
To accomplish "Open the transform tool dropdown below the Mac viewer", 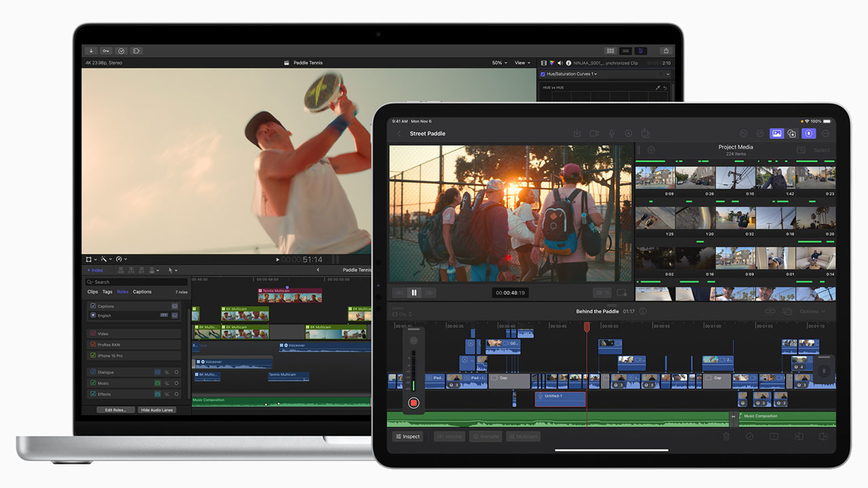I will coord(90,259).
